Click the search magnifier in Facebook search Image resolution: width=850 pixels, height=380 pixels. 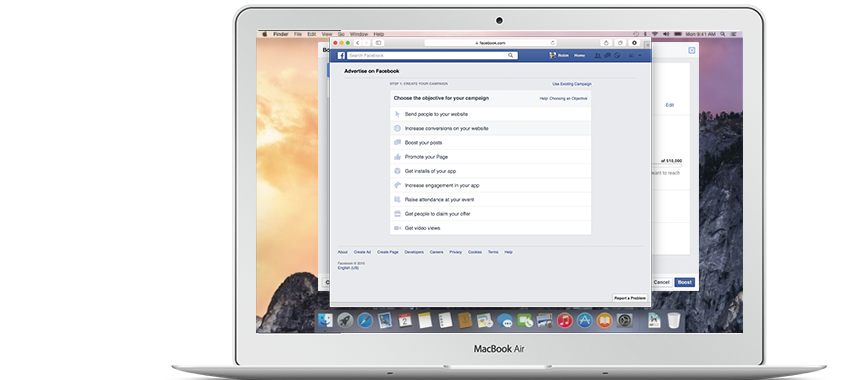[510, 55]
